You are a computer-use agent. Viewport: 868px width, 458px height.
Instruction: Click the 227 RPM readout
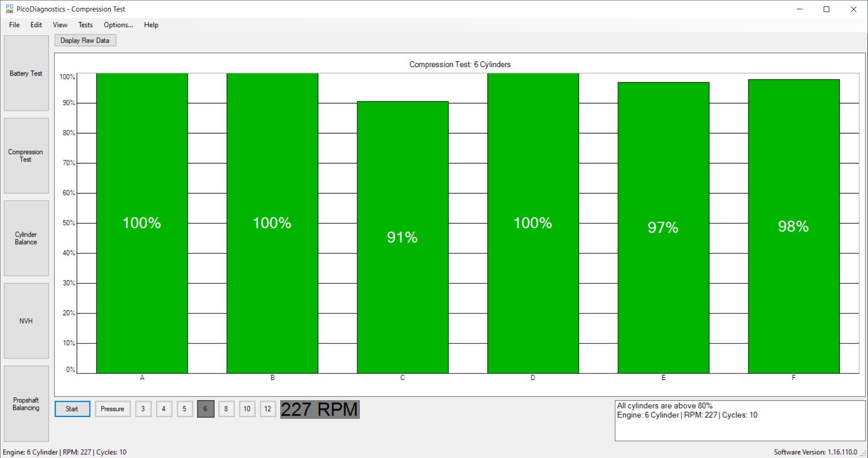(320, 410)
